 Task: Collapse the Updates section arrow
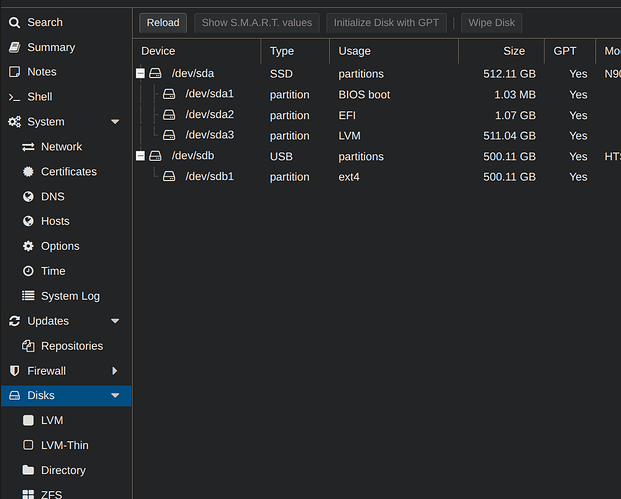pyautogui.click(x=115, y=321)
